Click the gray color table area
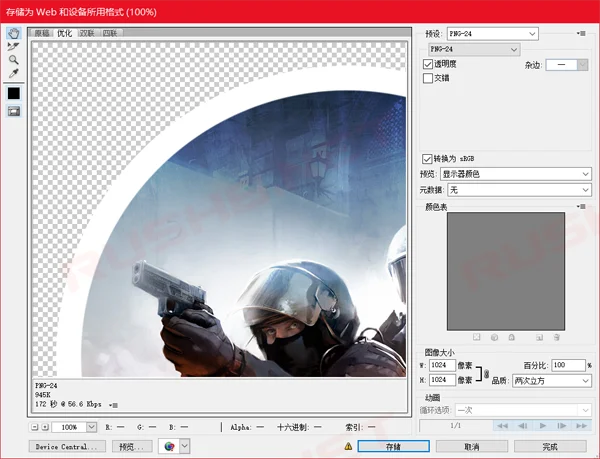 tap(506, 271)
